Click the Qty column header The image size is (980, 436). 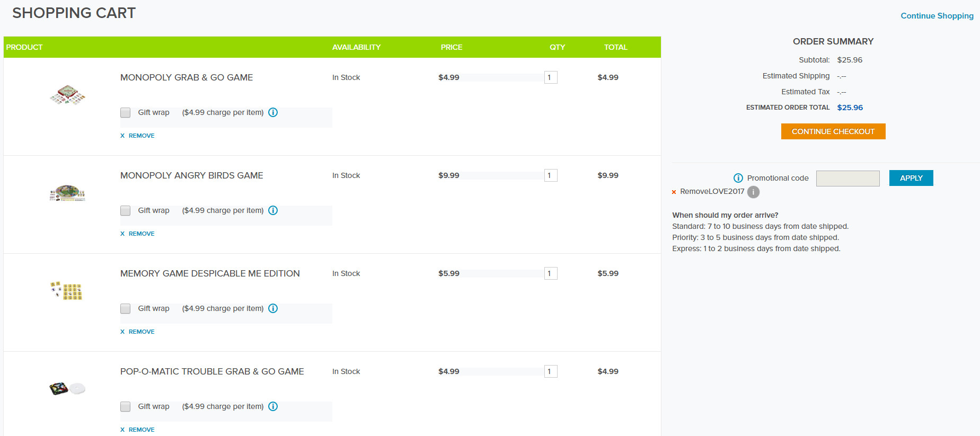click(557, 47)
